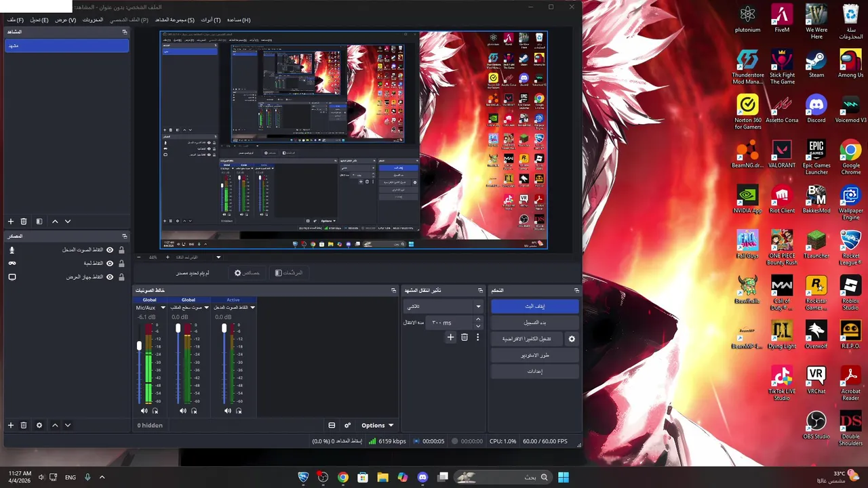Image resolution: width=868 pixels, height=488 pixels.
Task: Open the مساعدة (H) menu
Action: click(x=239, y=20)
